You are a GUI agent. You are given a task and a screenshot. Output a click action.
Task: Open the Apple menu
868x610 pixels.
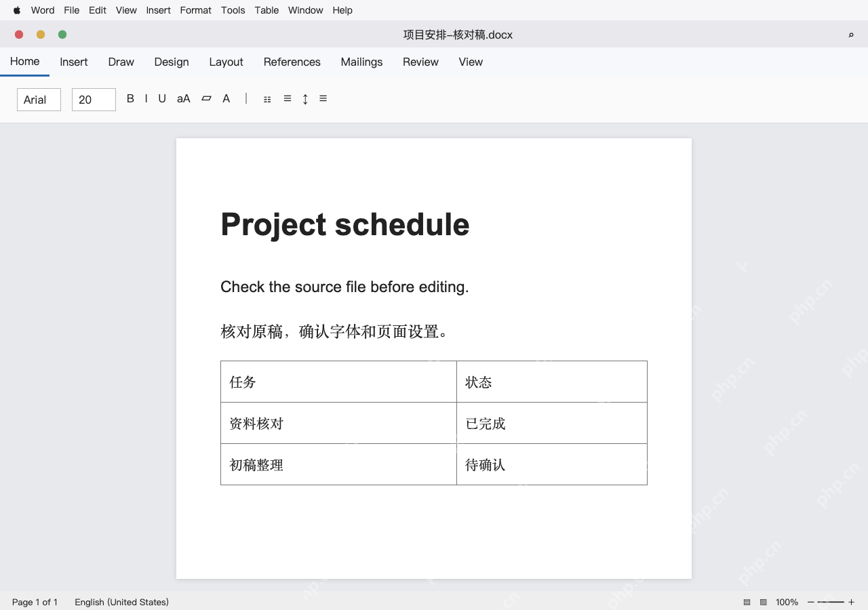[17, 10]
